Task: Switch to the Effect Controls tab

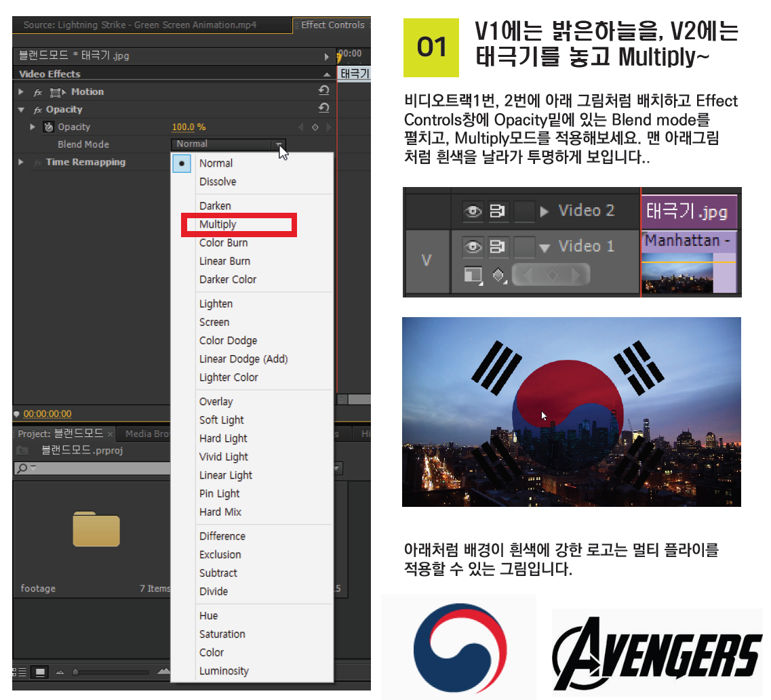Action: (332, 24)
